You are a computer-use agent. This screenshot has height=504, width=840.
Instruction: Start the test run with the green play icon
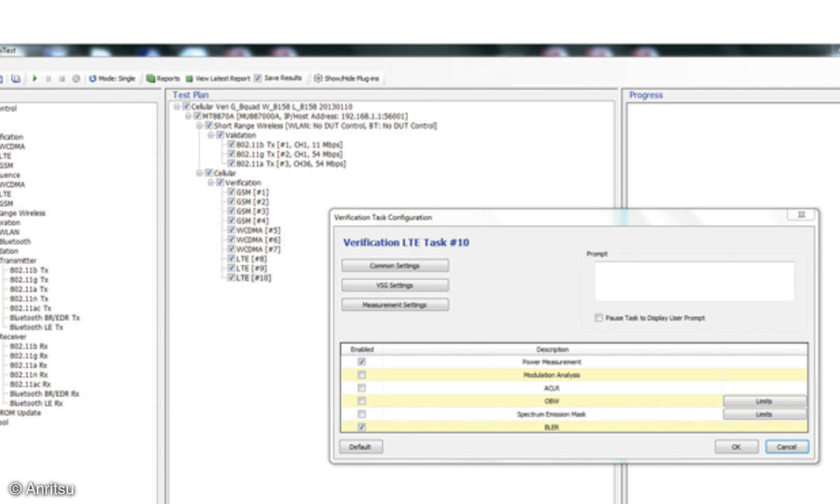(34, 78)
